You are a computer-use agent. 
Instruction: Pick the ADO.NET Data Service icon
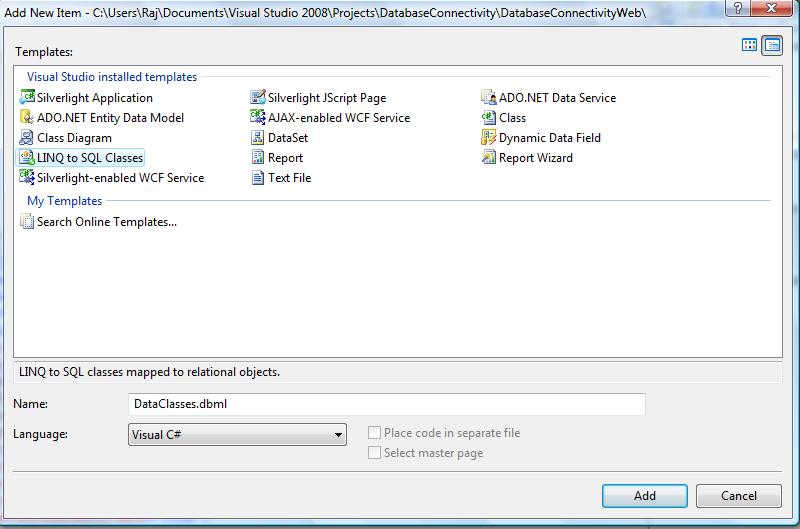[489, 97]
